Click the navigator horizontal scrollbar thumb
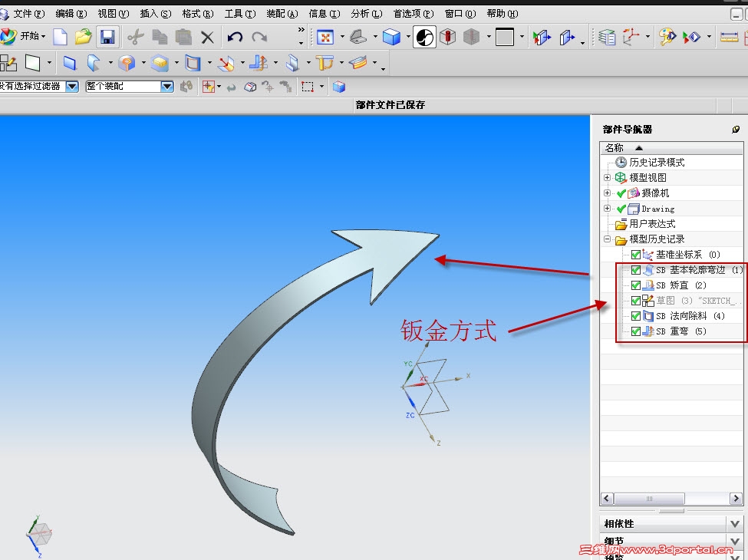This screenshot has width=748, height=560. click(x=649, y=499)
